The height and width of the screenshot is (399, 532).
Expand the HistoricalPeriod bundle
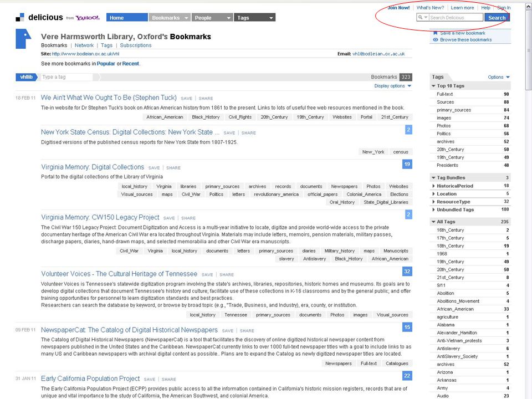click(433, 186)
